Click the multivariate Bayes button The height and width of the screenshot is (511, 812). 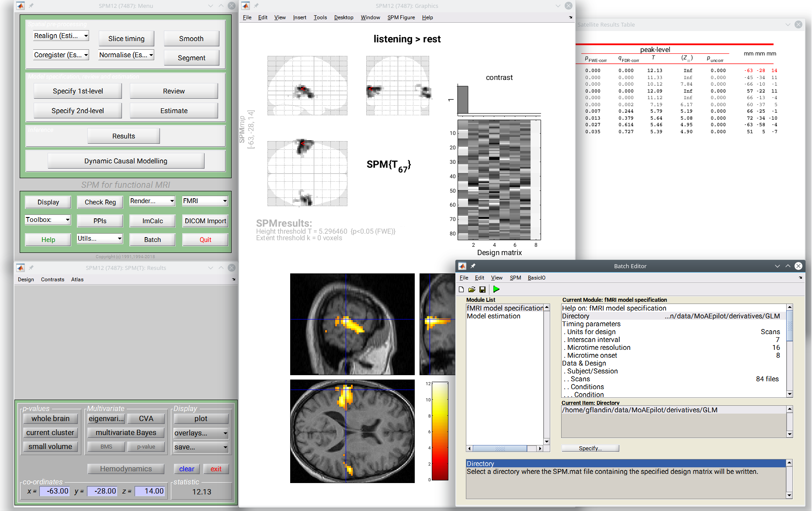(x=126, y=432)
